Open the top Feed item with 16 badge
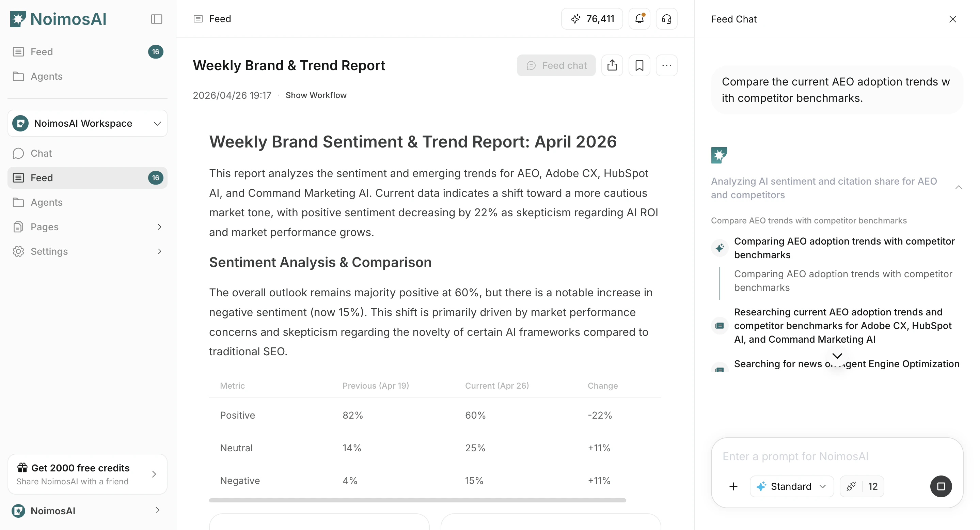 coord(88,52)
